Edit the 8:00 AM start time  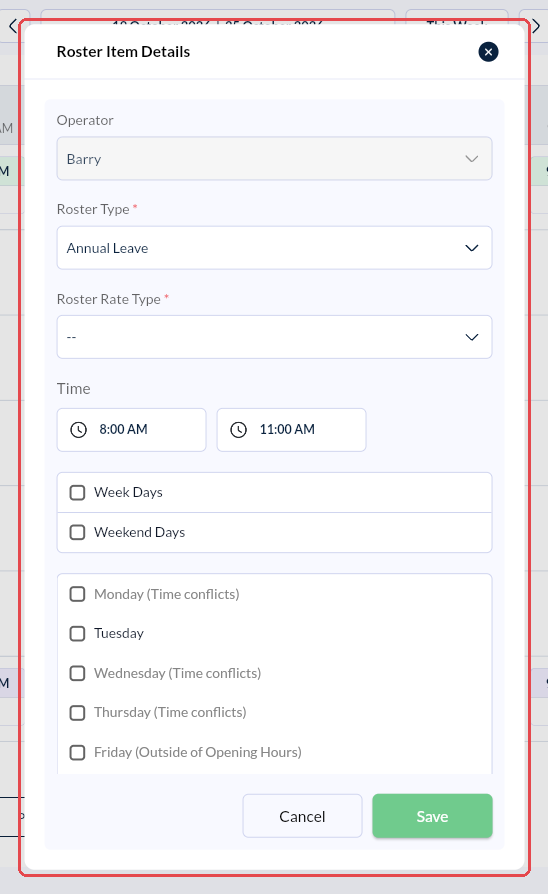pos(131,430)
